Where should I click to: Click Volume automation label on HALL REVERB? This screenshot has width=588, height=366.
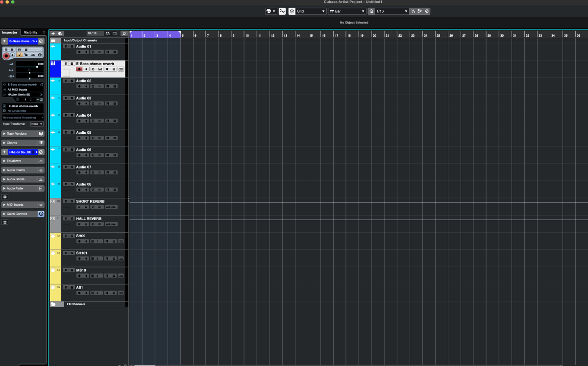tap(111, 224)
